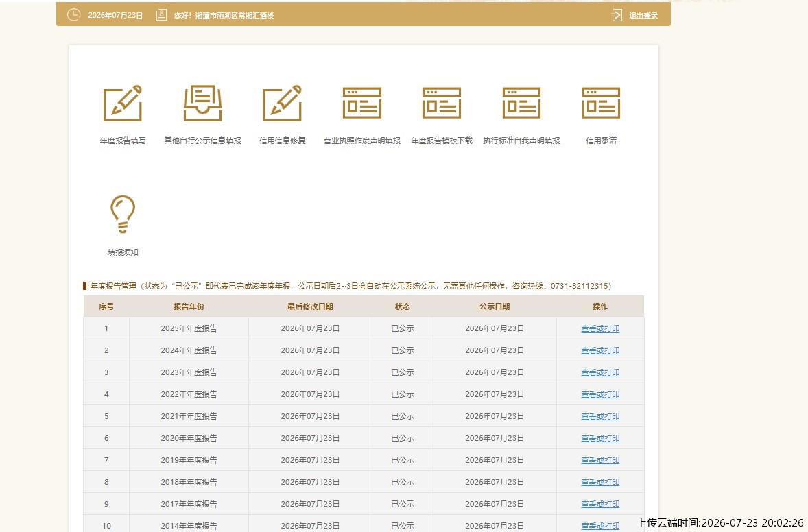808x532 pixels.
Task: Open the 年度报告模板下载 icon
Action: (442, 103)
